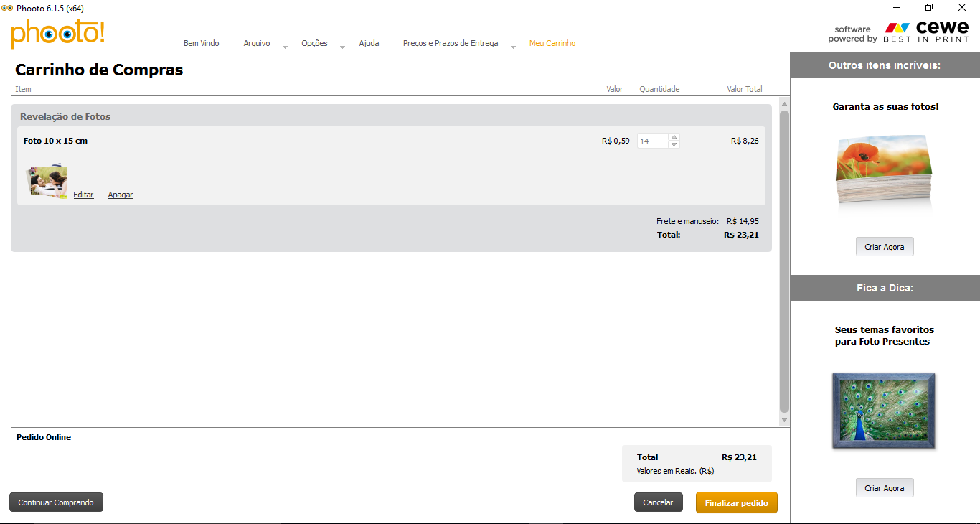Open the Ajuda menu
980x524 pixels.
(x=369, y=43)
